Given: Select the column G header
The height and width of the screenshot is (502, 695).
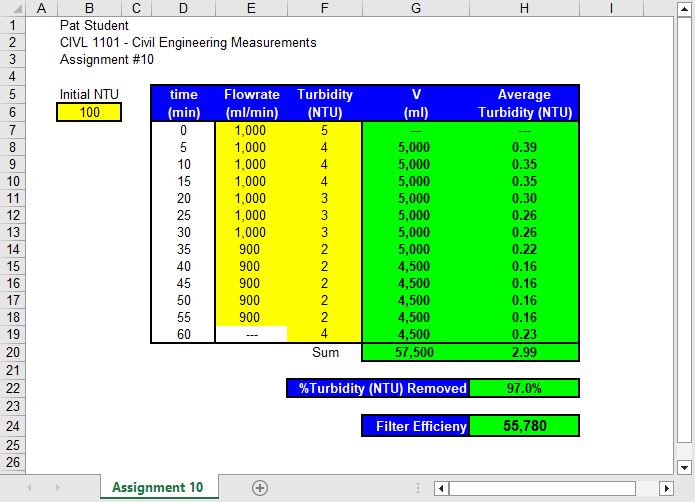Looking at the screenshot, I should click(x=415, y=8).
